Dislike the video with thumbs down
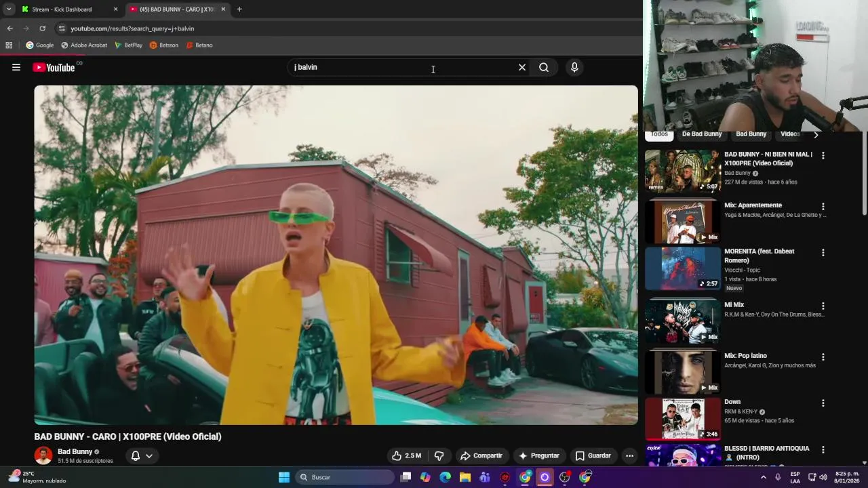The width and height of the screenshot is (868, 488). point(439,455)
